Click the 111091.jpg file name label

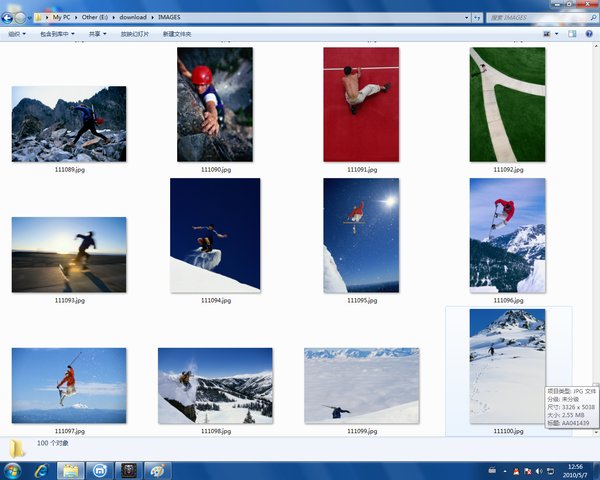click(362, 170)
